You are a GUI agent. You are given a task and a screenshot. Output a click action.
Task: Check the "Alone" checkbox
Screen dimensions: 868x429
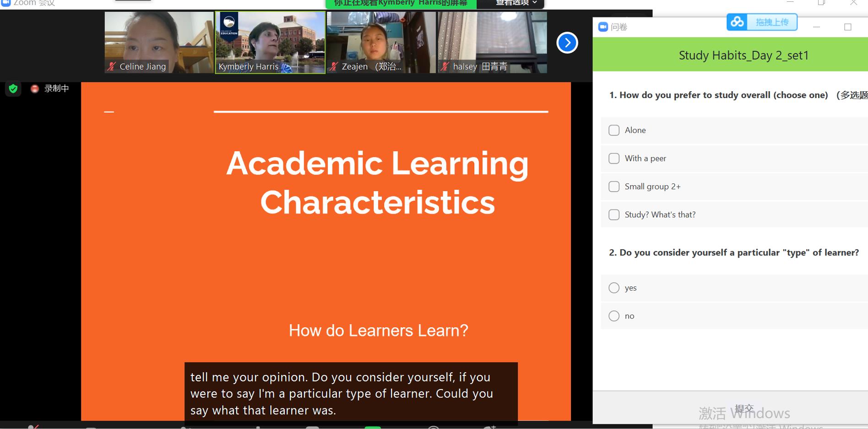pyautogui.click(x=614, y=130)
